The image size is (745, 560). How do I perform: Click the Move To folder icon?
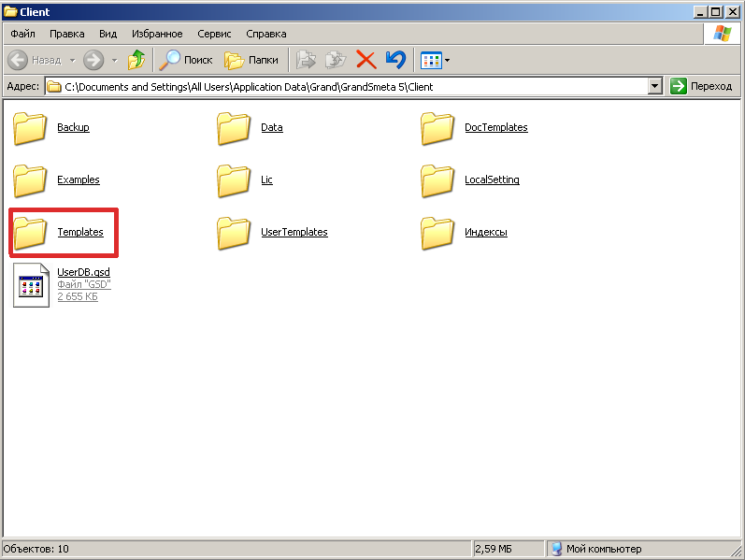[306, 60]
